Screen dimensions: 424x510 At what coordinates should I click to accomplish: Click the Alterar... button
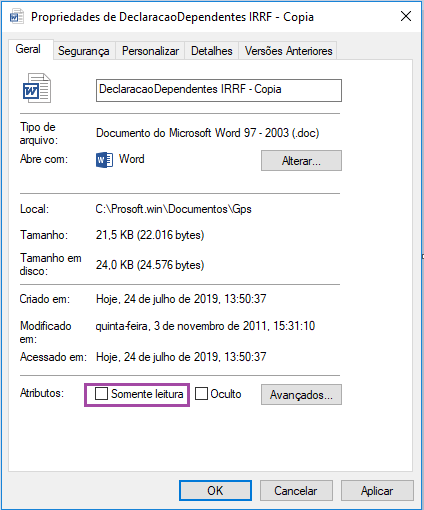301,161
